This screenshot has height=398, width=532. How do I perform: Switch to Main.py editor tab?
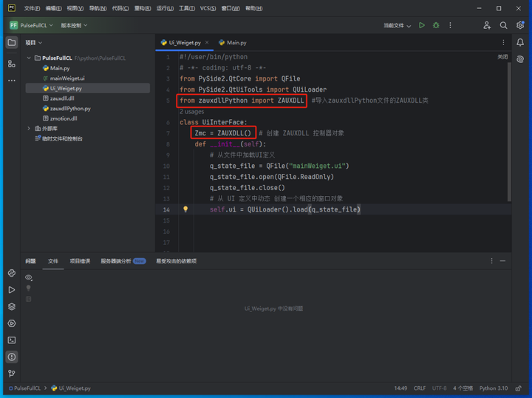pyautogui.click(x=233, y=42)
